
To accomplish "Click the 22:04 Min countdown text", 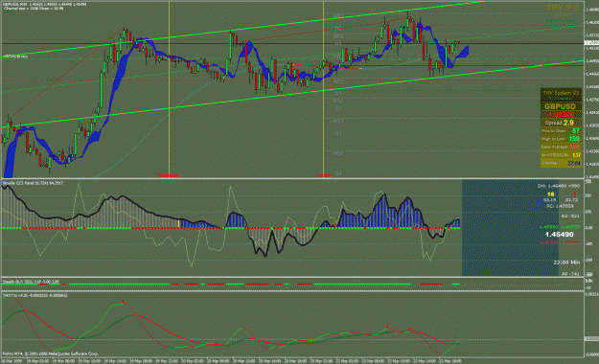I will (x=566, y=262).
